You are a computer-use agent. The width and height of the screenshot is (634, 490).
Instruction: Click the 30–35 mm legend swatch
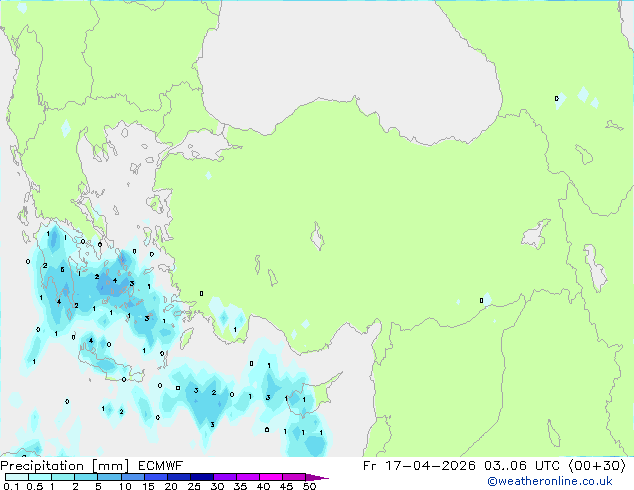click(225, 477)
